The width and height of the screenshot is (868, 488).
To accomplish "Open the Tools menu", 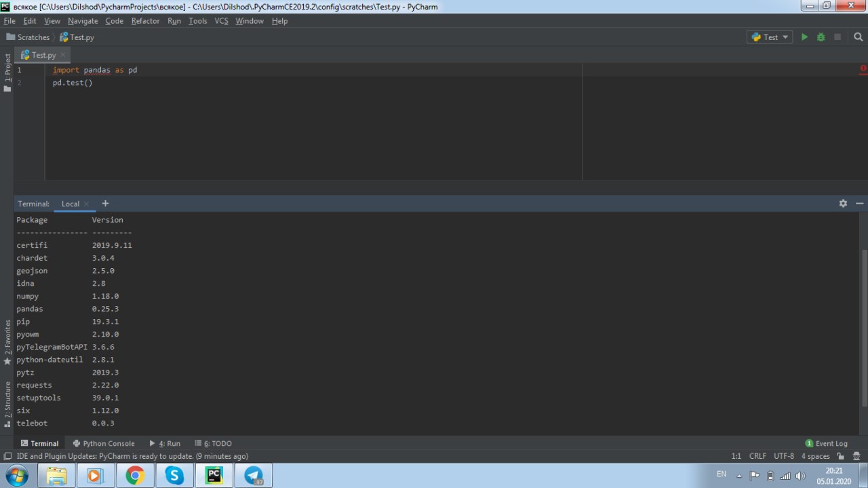I will point(198,21).
